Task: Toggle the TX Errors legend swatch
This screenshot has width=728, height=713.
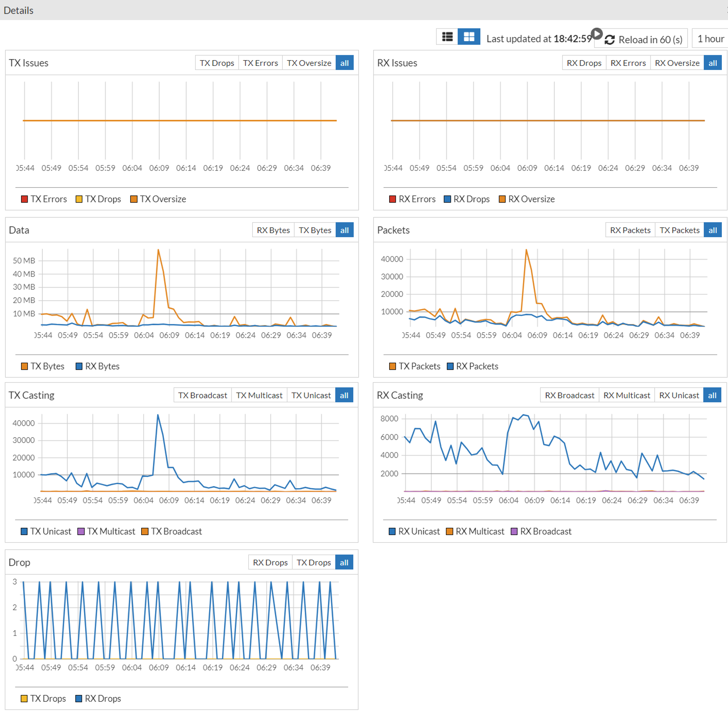Action: point(24,199)
